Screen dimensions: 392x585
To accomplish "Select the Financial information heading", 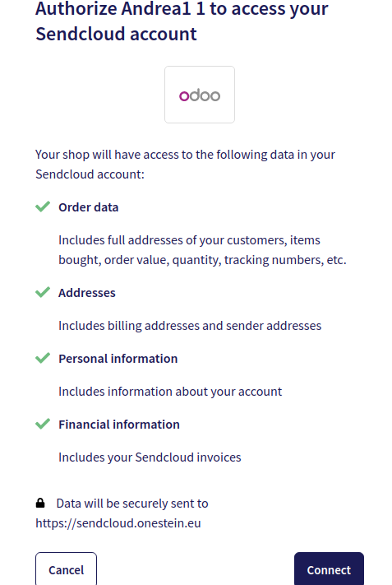I will tap(119, 425).
